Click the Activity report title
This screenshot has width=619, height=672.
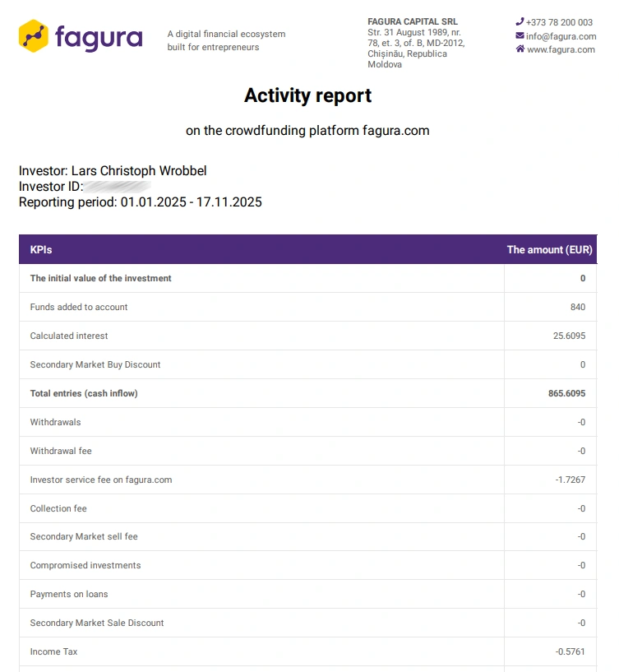coord(307,95)
